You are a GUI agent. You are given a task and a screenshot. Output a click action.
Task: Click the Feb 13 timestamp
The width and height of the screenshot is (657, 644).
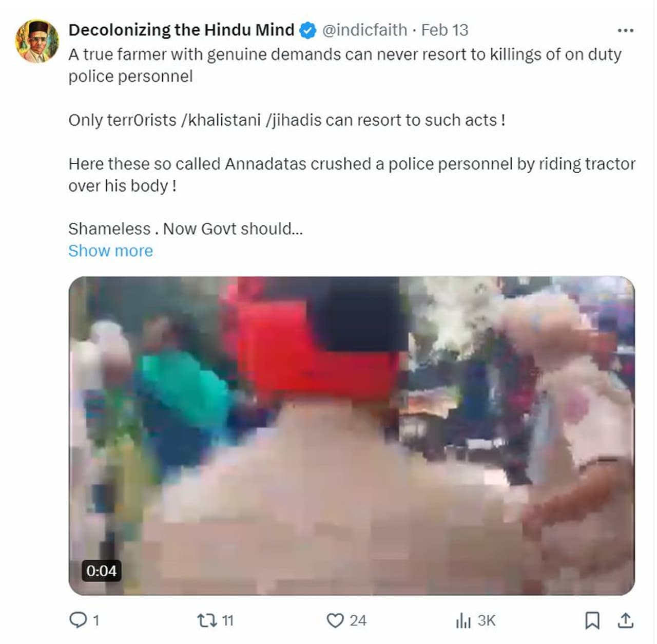tap(445, 30)
